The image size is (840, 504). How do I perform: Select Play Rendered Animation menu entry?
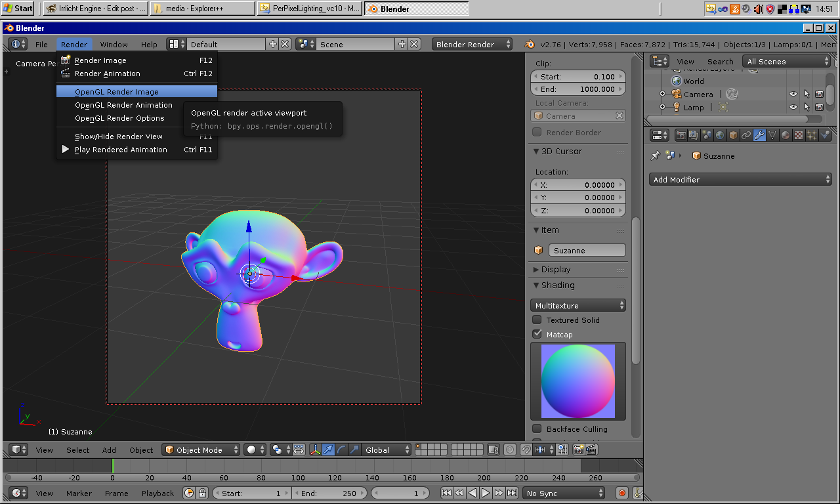pyautogui.click(x=136, y=150)
